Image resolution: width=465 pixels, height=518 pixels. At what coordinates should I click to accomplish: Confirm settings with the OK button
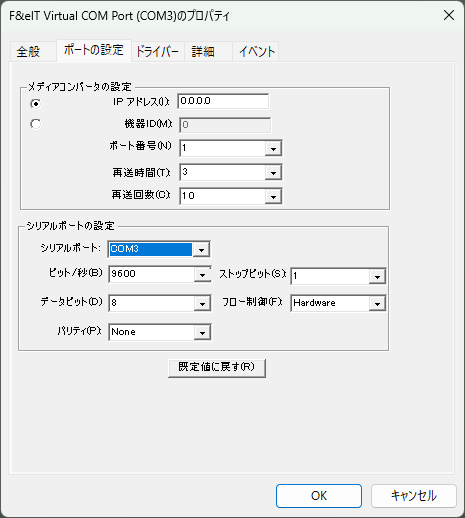tap(319, 496)
